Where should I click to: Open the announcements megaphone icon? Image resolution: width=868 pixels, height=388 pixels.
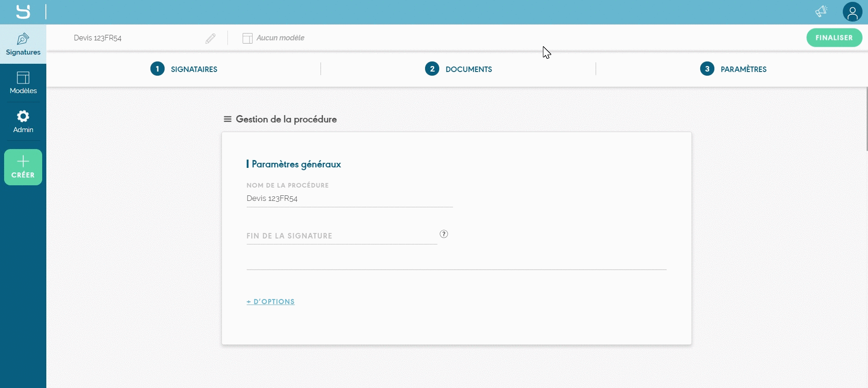click(x=821, y=11)
